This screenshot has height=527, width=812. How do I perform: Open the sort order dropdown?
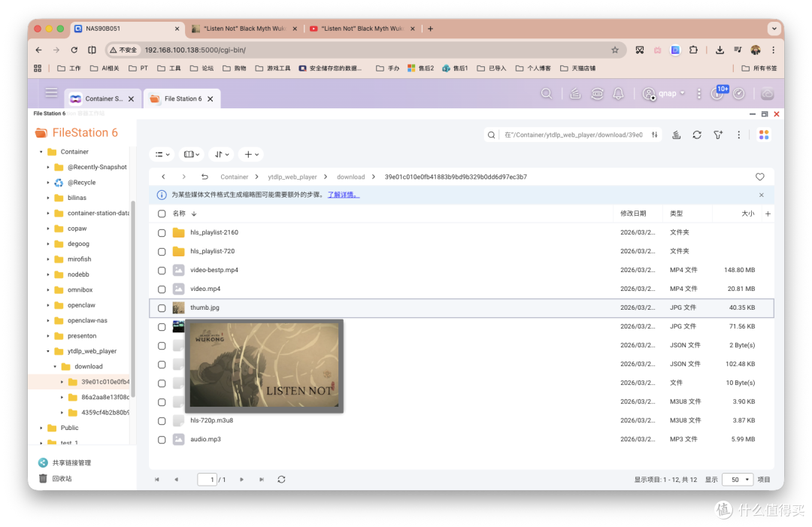click(222, 154)
